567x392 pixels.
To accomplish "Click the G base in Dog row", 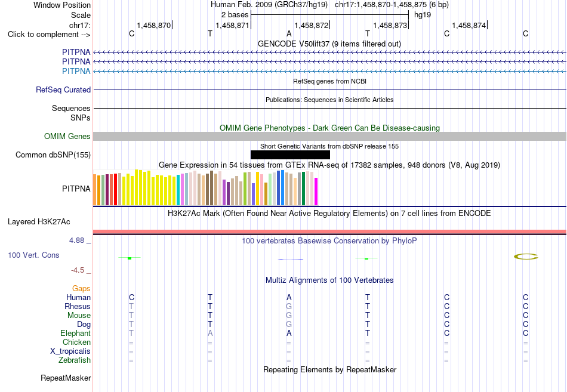I will pyautogui.click(x=289, y=325).
